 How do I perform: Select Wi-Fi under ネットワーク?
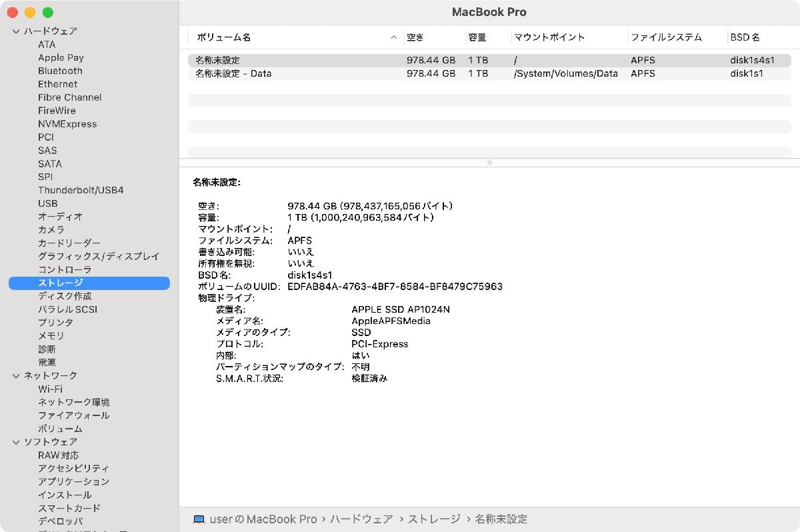[51, 389]
